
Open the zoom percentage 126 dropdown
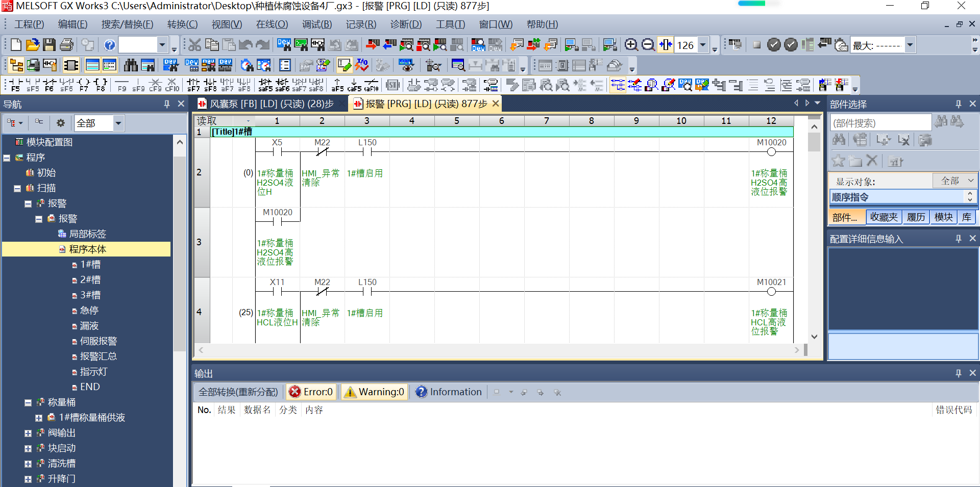click(x=703, y=45)
